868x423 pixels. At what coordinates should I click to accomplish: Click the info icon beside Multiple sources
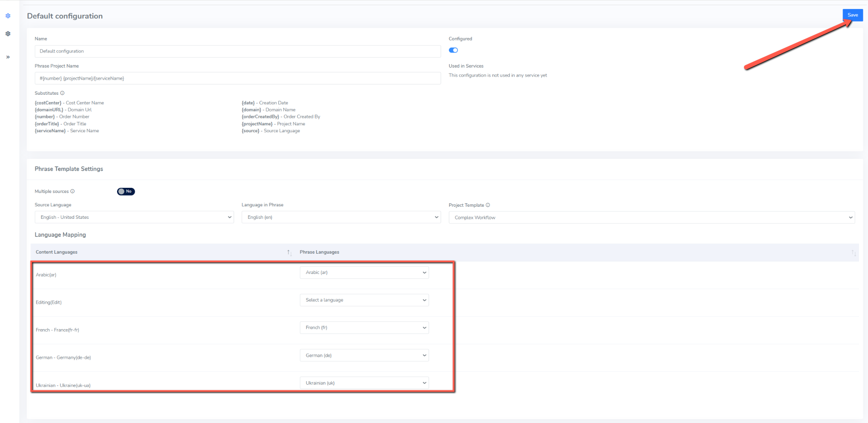(x=72, y=191)
